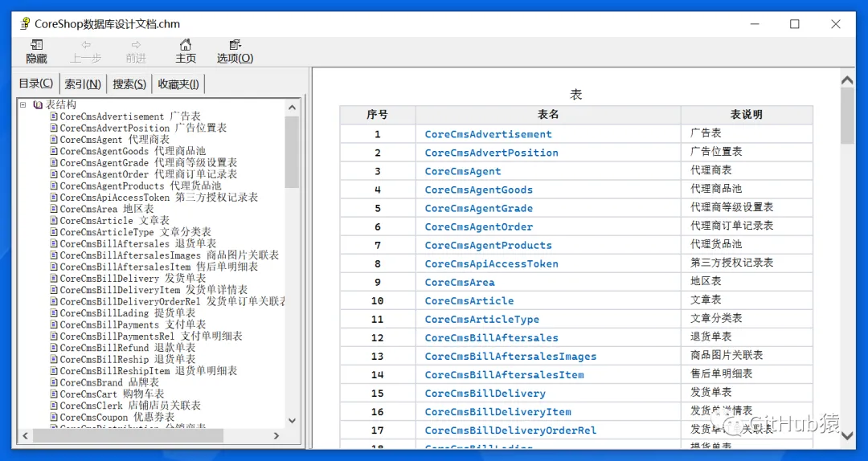868x461 pixels.
Task: Open CoreCmsBillDelivery link in table
Action: pos(485,394)
